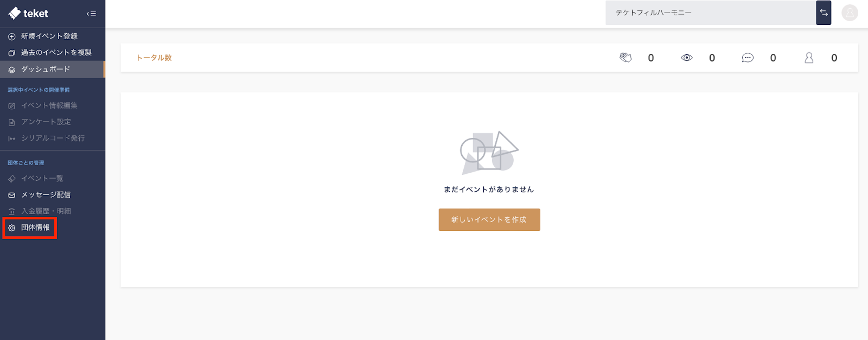Click the clapping hands icon

[626, 58]
